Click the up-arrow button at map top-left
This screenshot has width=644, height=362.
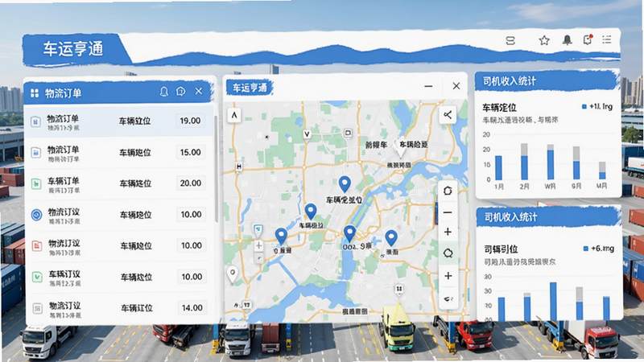coord(234,115)
